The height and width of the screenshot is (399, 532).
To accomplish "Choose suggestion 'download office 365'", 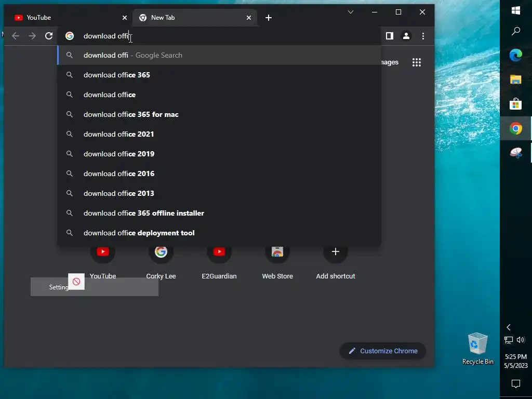I will pyautogui.click(x=219, y=75).
